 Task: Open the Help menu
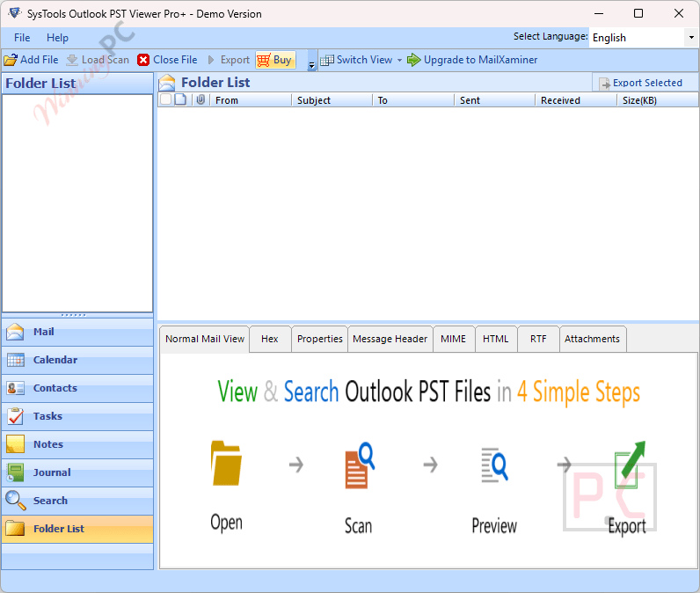(57, 38)
